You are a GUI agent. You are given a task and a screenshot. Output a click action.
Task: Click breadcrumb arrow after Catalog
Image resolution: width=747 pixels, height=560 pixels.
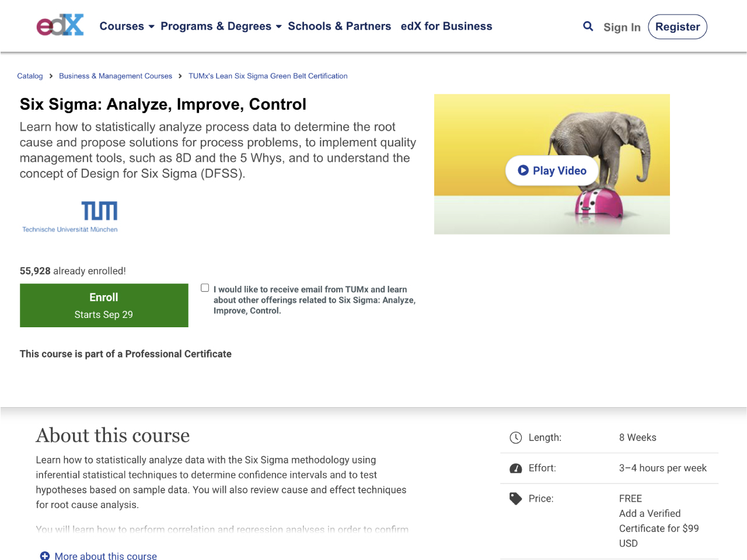pos(51,76)
